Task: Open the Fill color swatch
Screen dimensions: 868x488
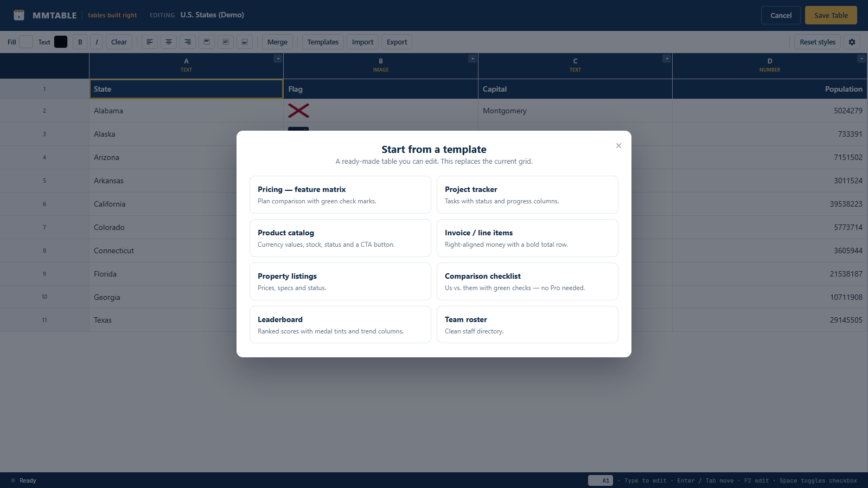Action: (26, 42)
